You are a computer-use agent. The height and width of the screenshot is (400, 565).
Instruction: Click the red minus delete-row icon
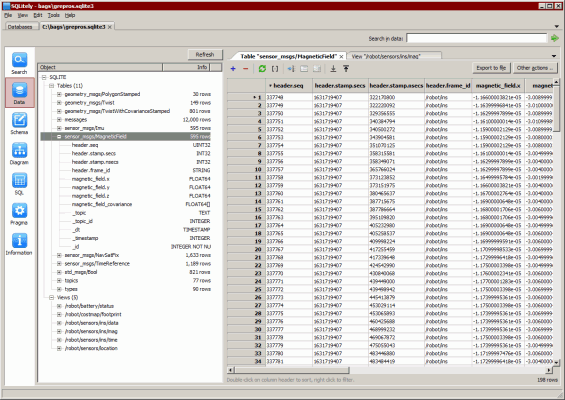[x=245, y=68]
